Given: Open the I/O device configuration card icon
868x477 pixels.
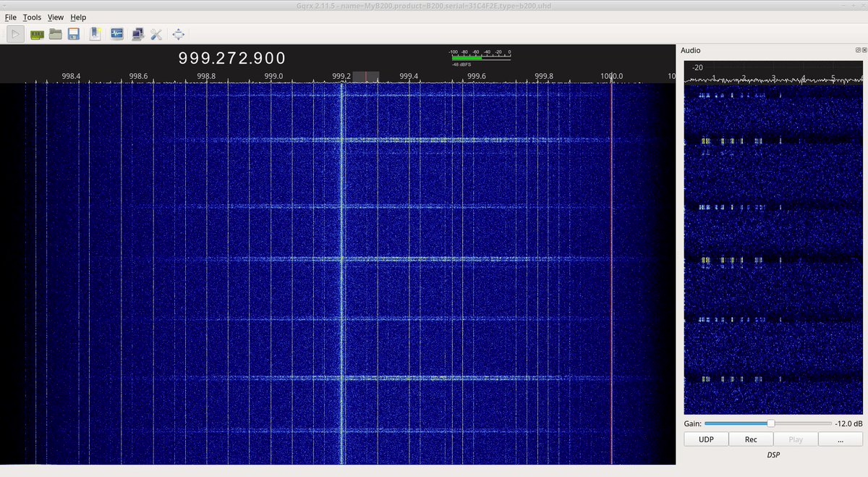Looking at the screenshot, I should point(37,34).
